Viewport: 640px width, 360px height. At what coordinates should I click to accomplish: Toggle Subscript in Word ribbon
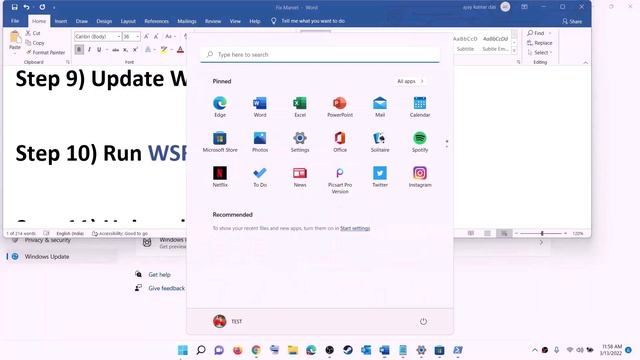pos(125,49)
